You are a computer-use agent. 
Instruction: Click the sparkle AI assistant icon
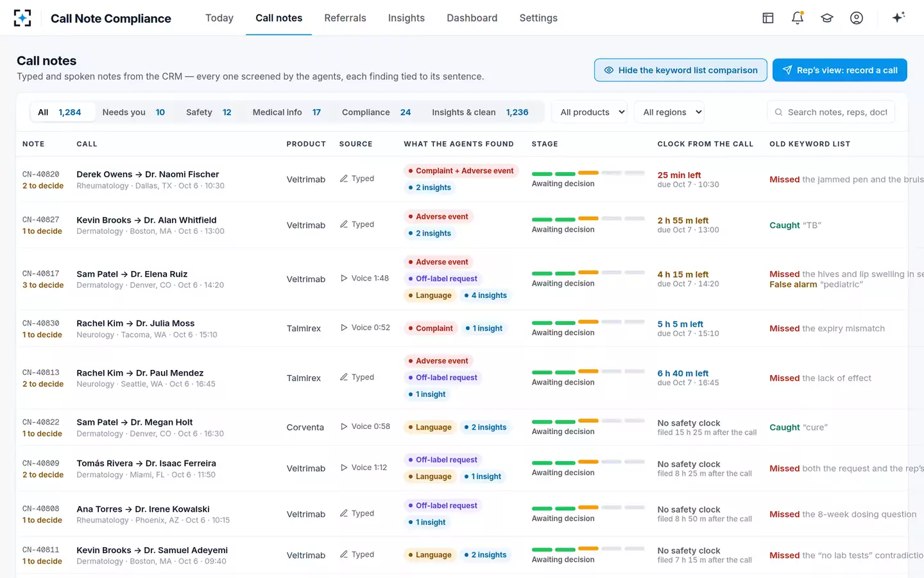(x=898, y=17)
